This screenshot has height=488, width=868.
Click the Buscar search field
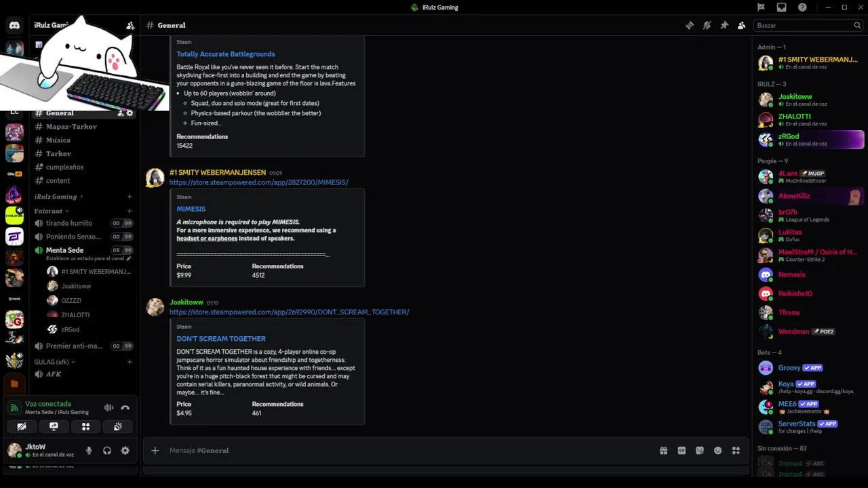[x=807, y=25]
